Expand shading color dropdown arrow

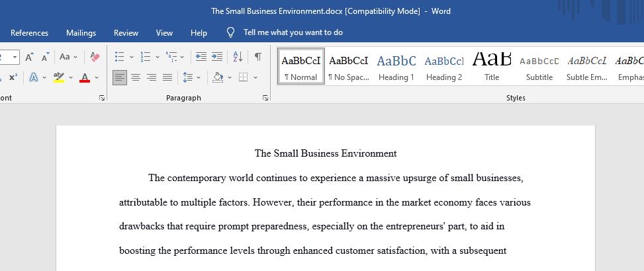tap(230, 77)
